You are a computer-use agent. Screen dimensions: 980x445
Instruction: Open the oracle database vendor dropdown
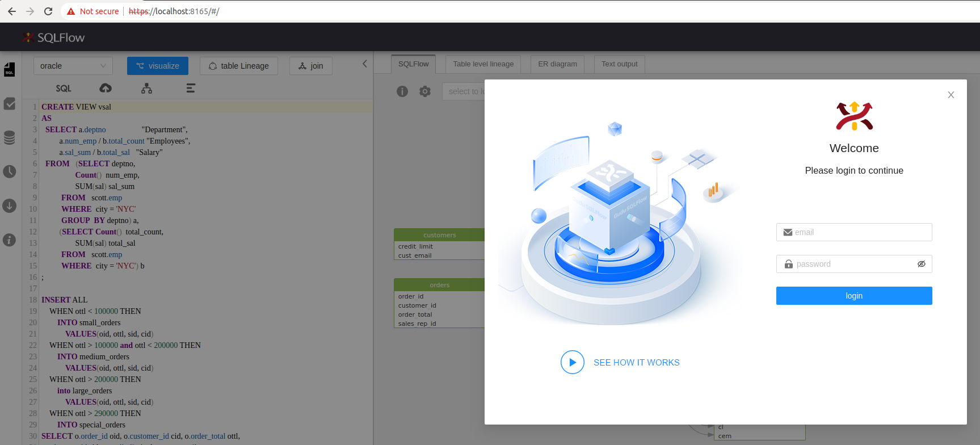(73, 66)
